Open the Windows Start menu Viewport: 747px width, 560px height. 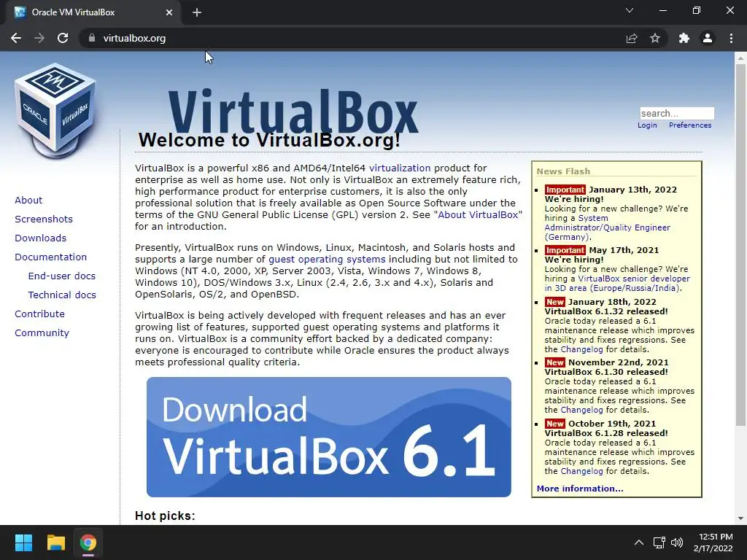[x=23, y=542]
